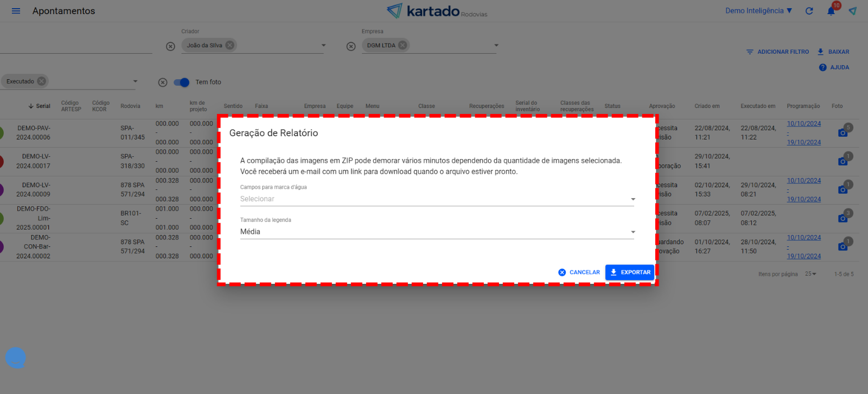Expand Campos para marca d'água dropdown
Image resolution: width=868 pixels, height=394 pixels.
coord(437,199)
